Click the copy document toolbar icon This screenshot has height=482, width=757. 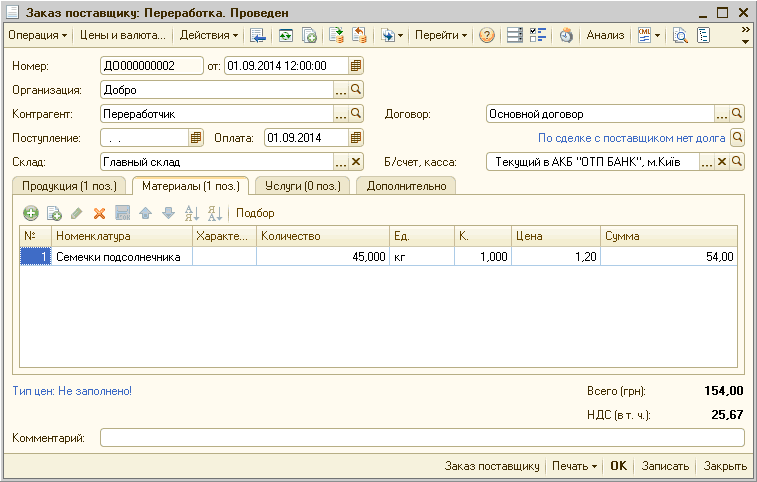click(309, 35)
